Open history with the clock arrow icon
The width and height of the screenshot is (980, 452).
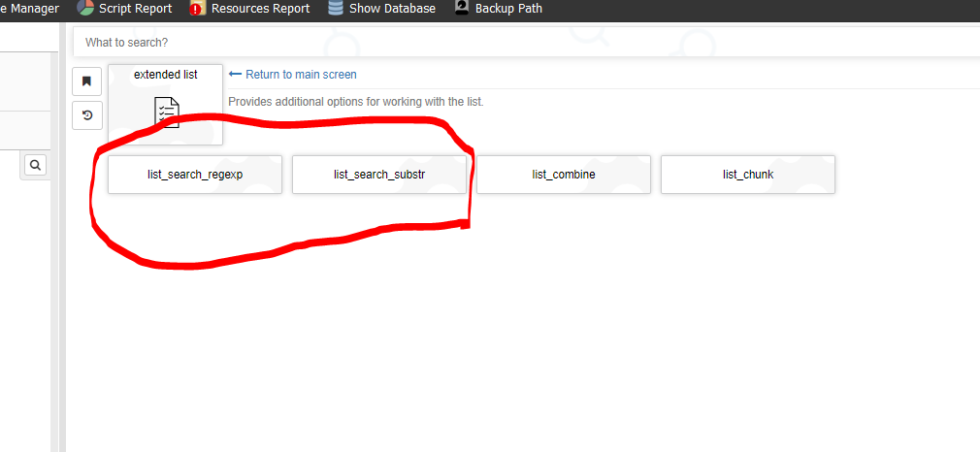point(86,115)
